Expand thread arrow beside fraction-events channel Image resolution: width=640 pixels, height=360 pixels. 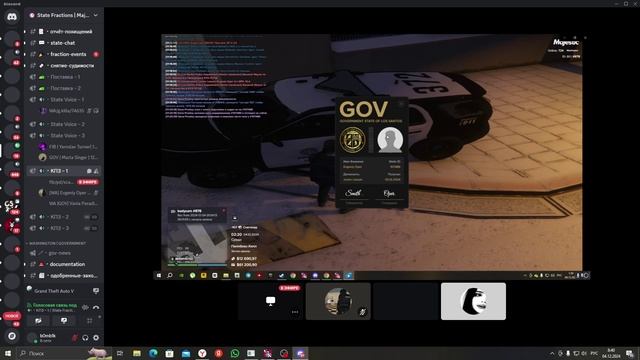pyautogui.click(x=25, y=54)
